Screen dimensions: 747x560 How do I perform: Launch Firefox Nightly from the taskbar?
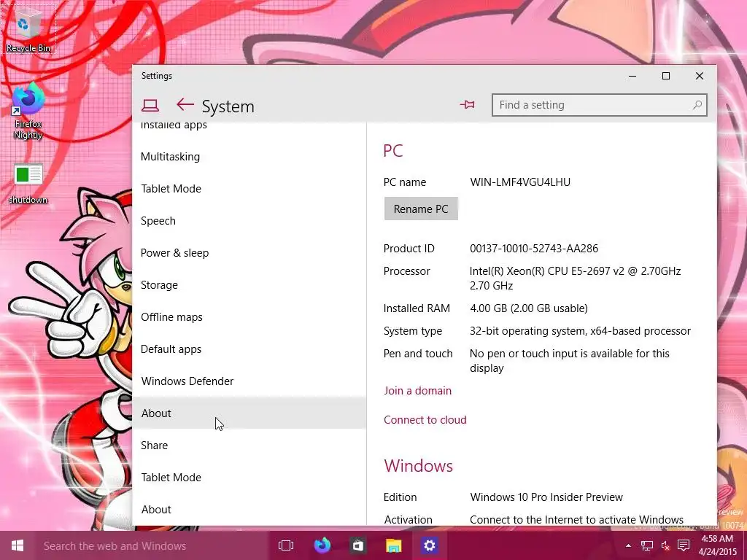(322, 545)
